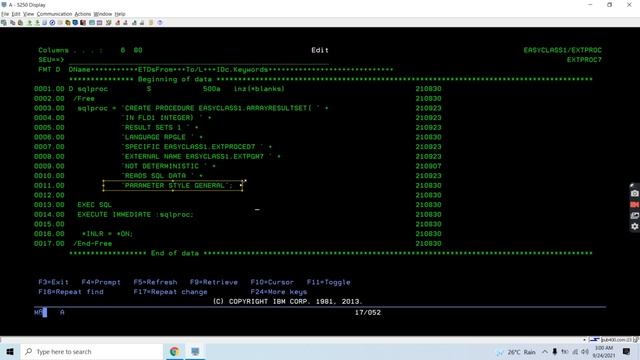Click 'CREATE PROCEDURE EASYCLASS1.ARRAYRESULTSET(' text

[x=218, y=108]
